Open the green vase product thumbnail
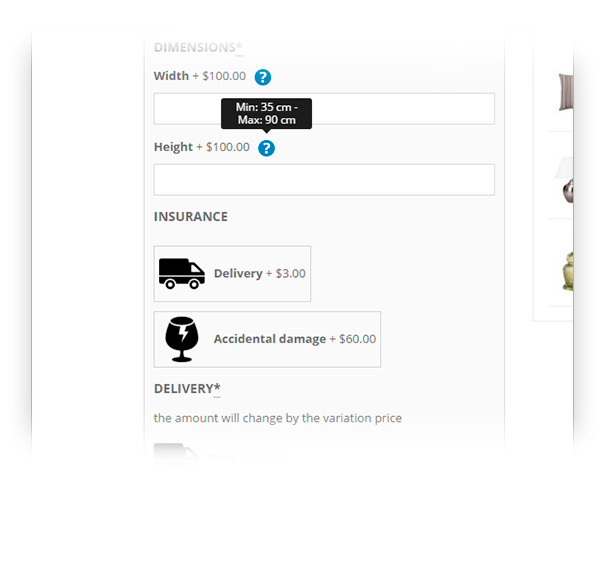Screen dimensions: 600x587 [567, 271]
